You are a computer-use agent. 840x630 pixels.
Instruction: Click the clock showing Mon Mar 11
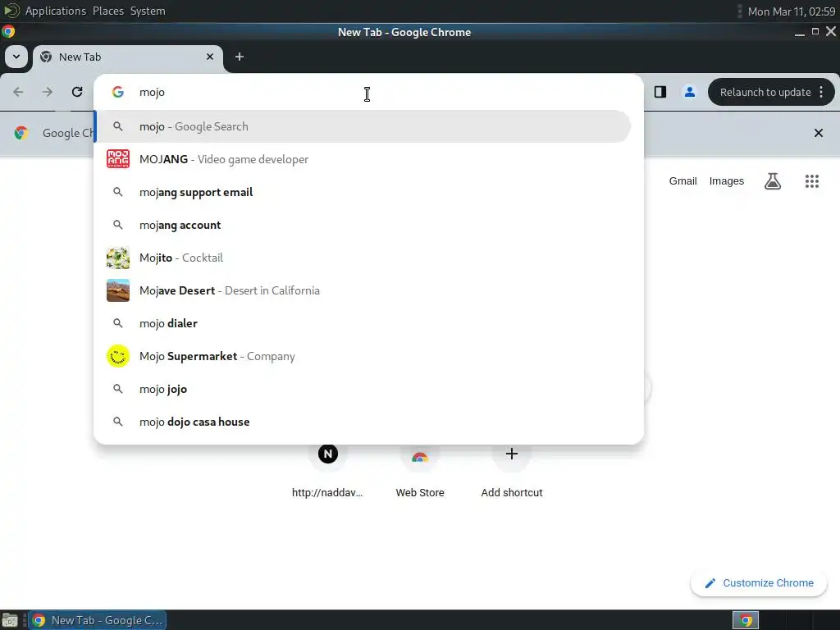[x=792, y=11]
